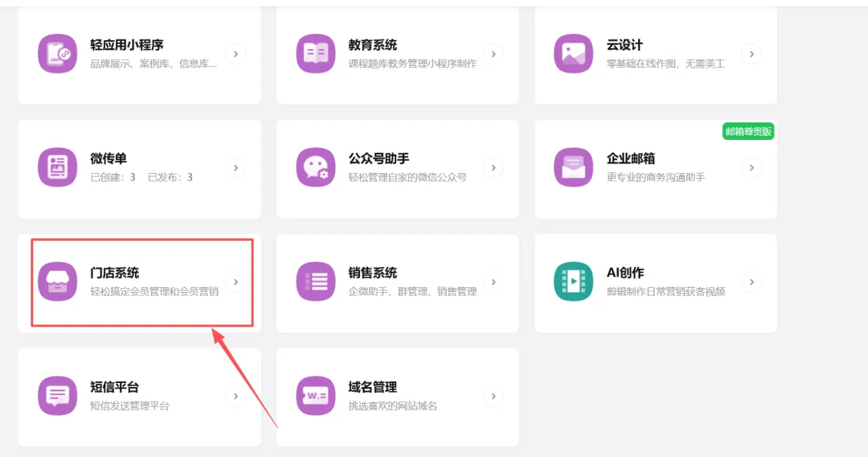Click the 微传单 title
The height and width of the screenshot is (457, 868).
pos(108,159)
